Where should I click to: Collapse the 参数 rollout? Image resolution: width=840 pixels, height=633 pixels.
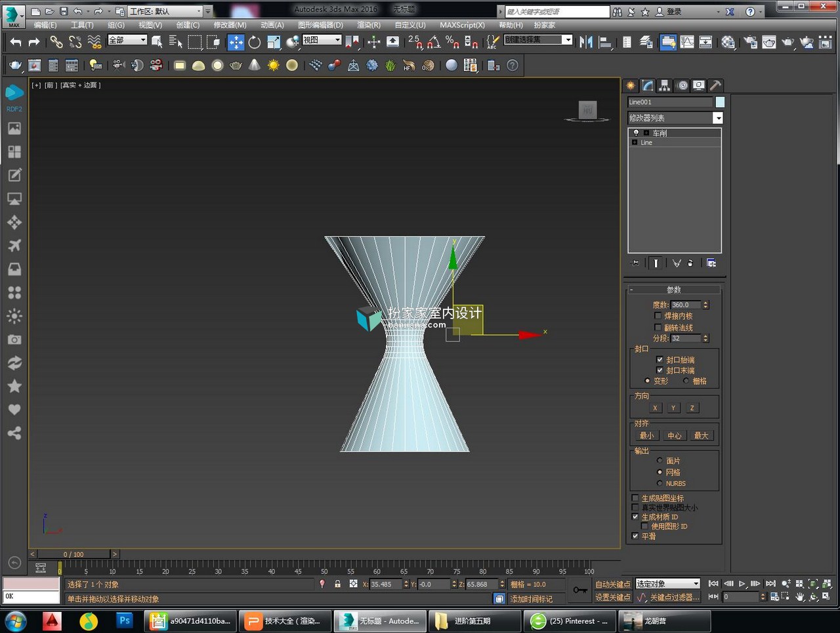(x=674, y=290)
